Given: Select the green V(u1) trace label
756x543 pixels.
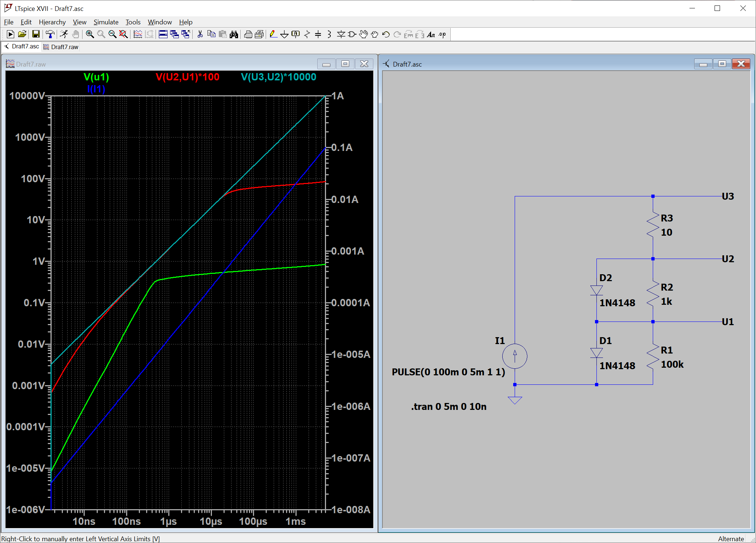Looking at the screenshot, I should pos(96,77).
